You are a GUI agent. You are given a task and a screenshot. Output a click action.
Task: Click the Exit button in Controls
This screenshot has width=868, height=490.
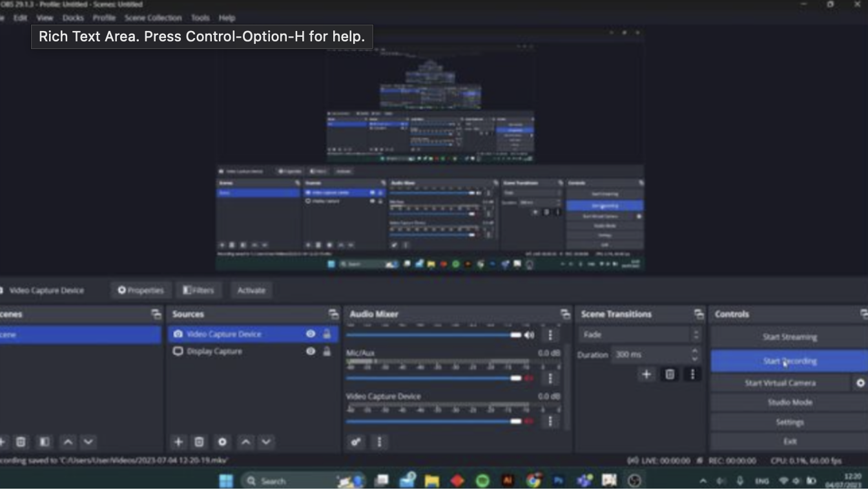coord(789,442)
